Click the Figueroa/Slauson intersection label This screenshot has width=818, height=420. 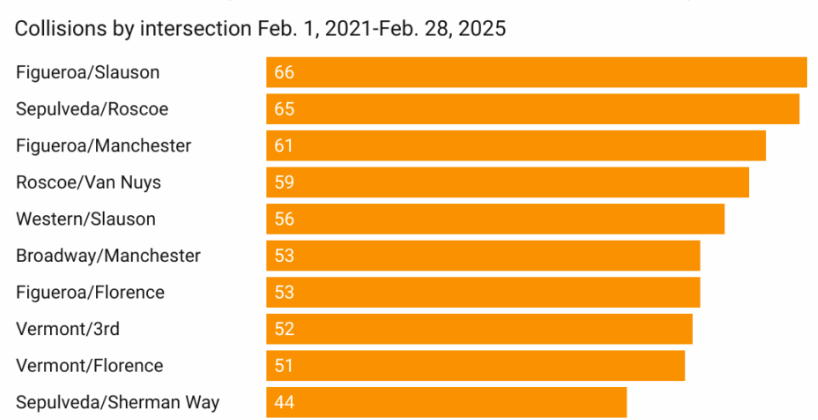click(88, 72)
